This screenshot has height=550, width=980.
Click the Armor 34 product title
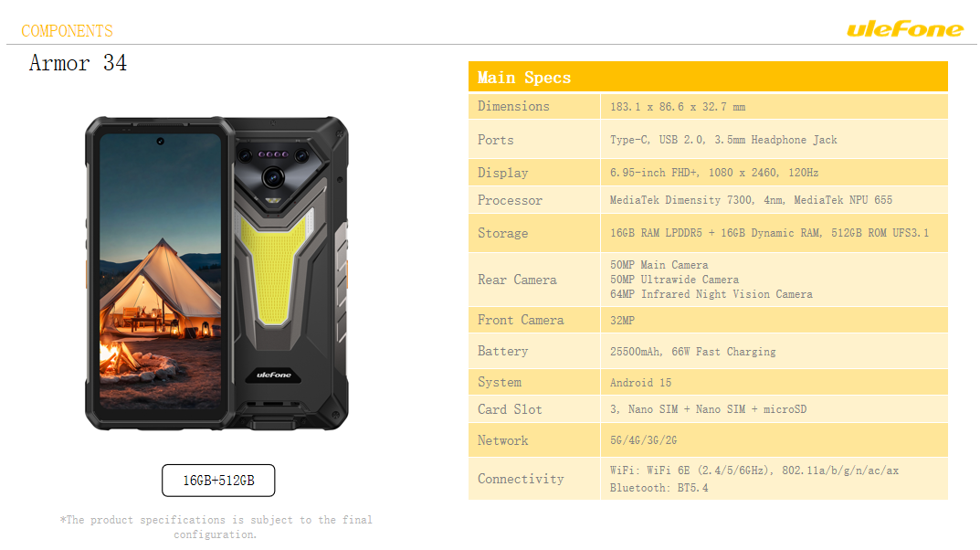click(78, 63)
